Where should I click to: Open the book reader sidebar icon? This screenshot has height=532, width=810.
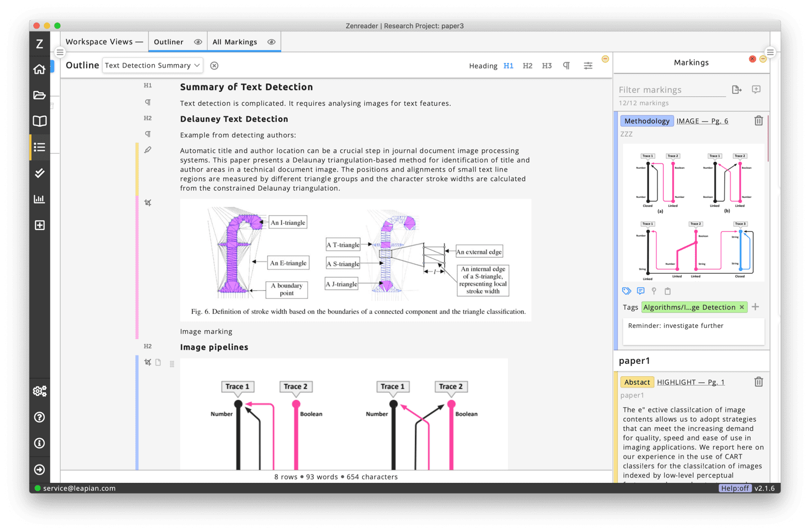click(39, 121)
